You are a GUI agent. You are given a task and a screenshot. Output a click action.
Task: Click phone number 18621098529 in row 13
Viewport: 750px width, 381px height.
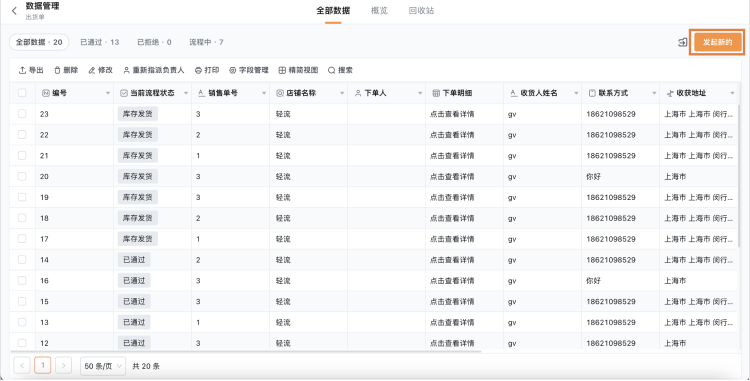(611, 322)
